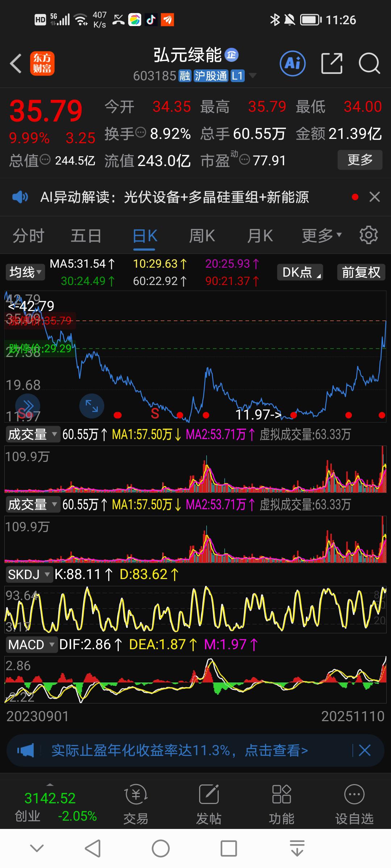Viewport: 391px width, 868px height.
Task: Tap Android notification pull-down icon
Action: (x=297, y=848)
